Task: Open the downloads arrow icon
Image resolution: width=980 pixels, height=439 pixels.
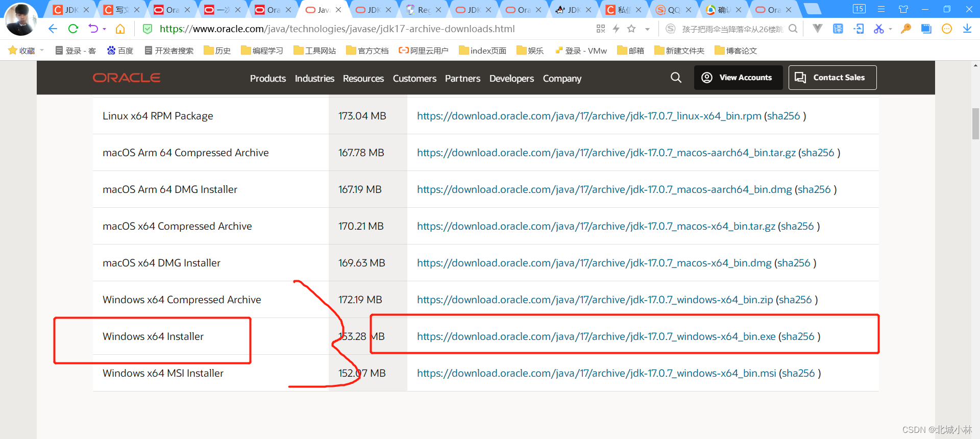Action: coord(967,29)
